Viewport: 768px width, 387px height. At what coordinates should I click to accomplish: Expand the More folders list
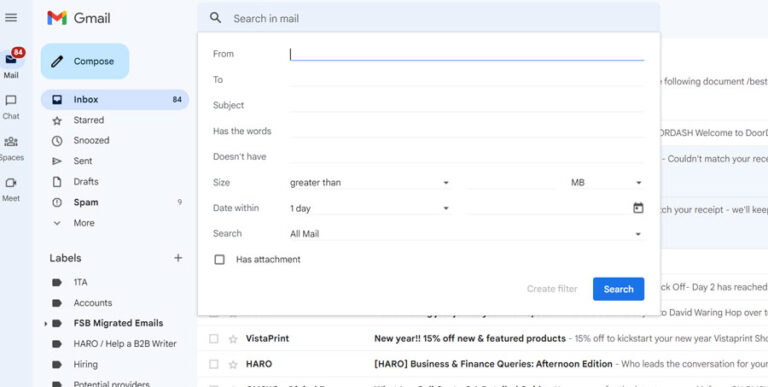[x=115, y=223]
